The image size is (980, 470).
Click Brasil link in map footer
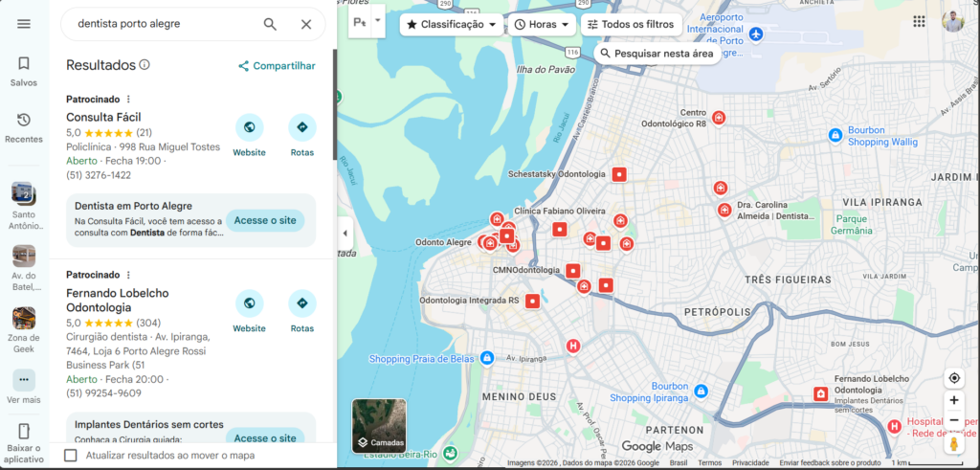point(679,463)
